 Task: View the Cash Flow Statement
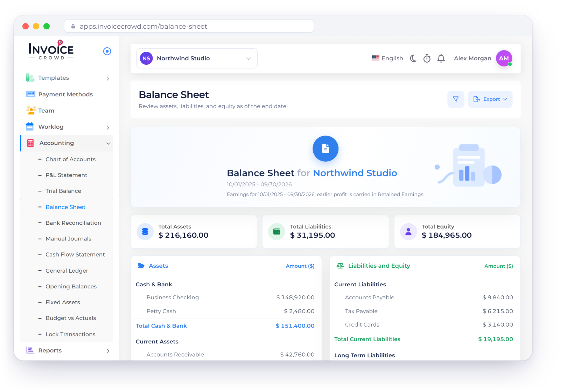click(75, 254)
